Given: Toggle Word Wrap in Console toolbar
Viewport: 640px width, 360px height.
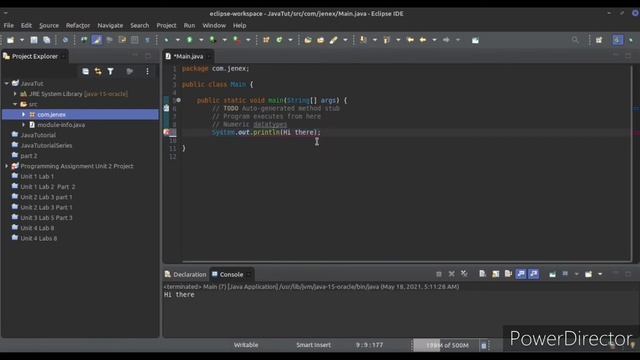Looking at the screenshot, I should (x=508, y=274).
